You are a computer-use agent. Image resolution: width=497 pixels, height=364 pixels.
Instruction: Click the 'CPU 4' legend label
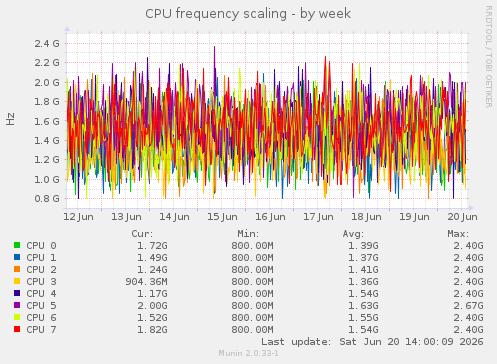pyautogui.click(x=41, y=294)
